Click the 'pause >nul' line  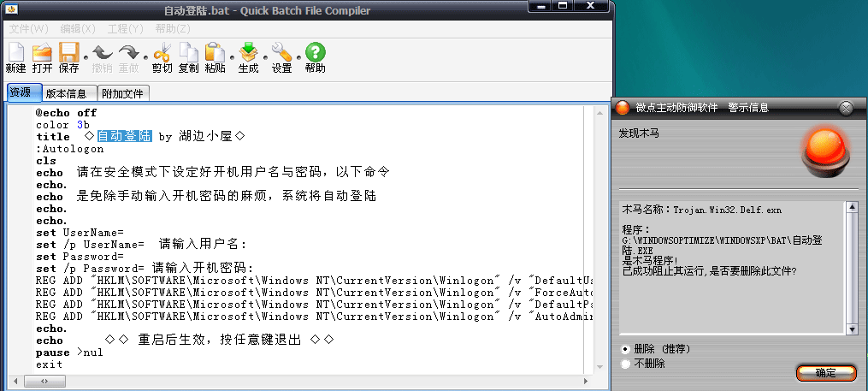point(70,352)
